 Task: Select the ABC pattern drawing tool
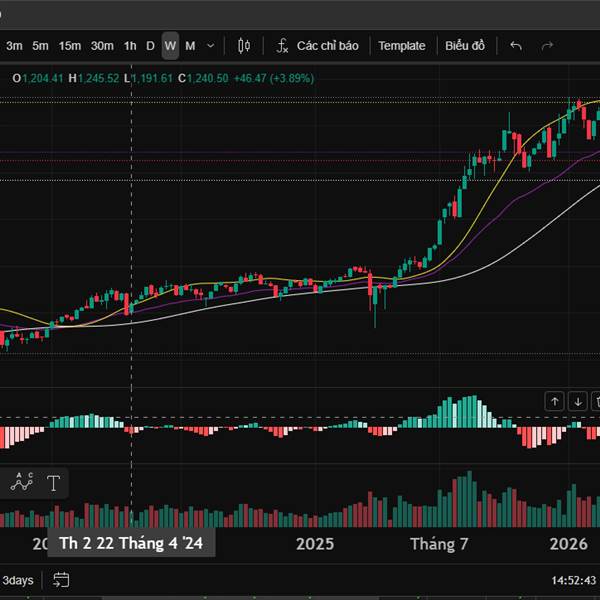pos(22,483)
